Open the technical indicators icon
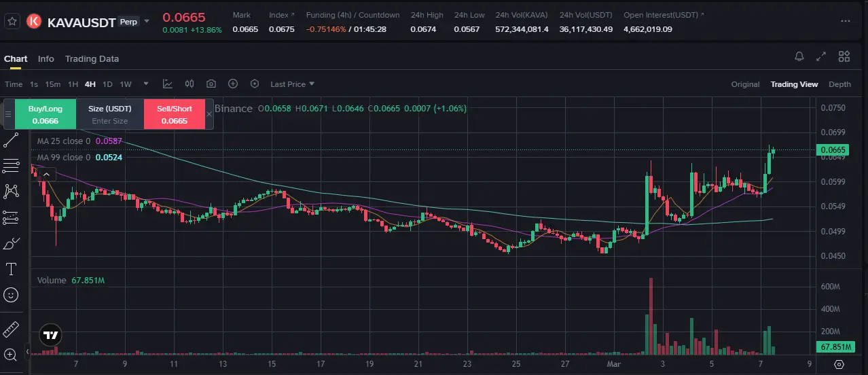Viewport: 868px width, 375px height. click(167, 84)
